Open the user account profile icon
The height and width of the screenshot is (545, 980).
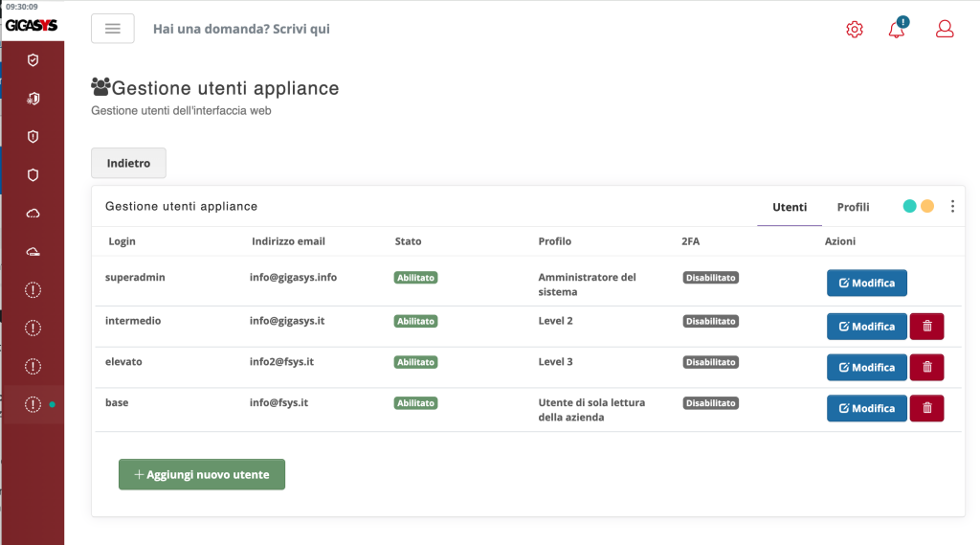(945, 29)
